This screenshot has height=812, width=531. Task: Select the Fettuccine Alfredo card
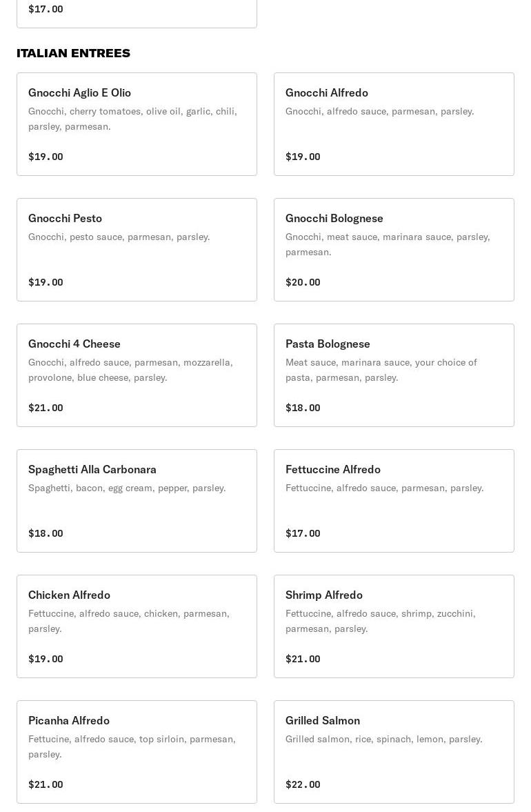click(394, 501)
